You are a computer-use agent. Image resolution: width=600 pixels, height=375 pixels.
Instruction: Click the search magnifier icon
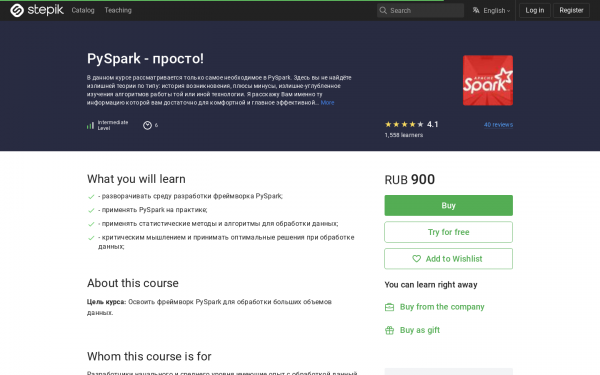[x=383, y=10]
